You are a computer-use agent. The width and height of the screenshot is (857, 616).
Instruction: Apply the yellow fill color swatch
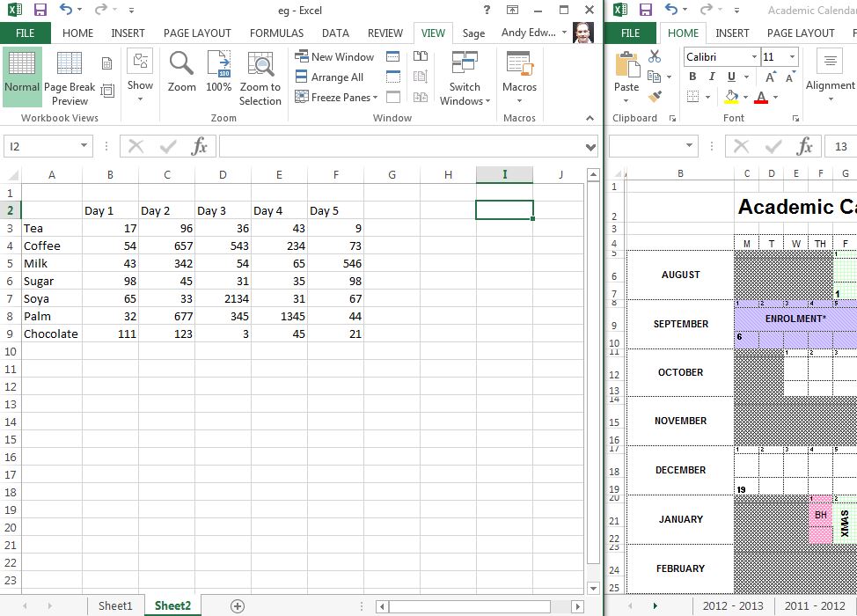pyautogui.click(x=731, y=98)
